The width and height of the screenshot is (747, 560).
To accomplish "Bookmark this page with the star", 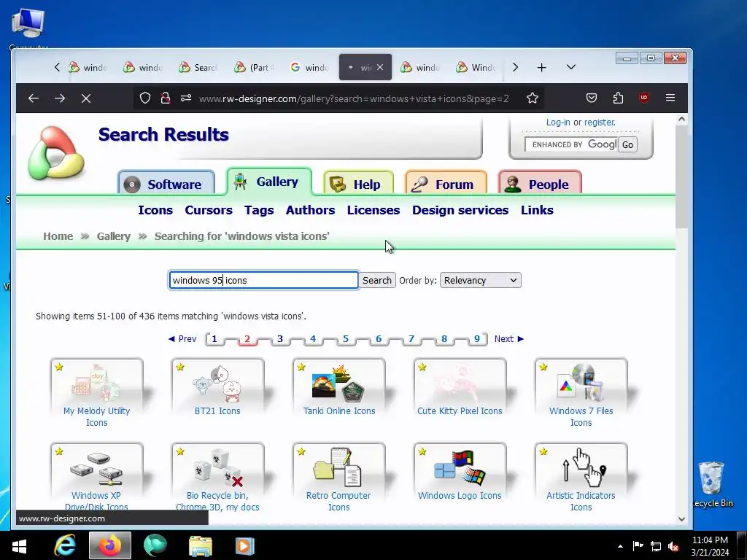I will (x=532, y=98).
